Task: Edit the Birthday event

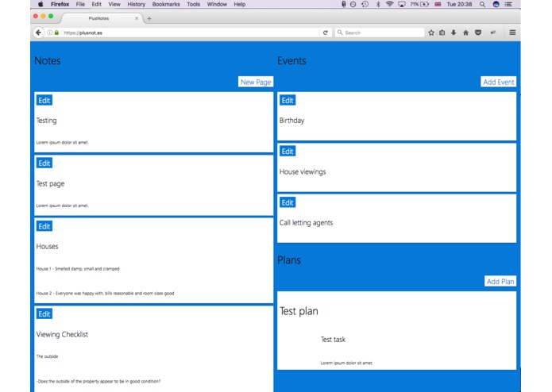Action: [288, 100]
